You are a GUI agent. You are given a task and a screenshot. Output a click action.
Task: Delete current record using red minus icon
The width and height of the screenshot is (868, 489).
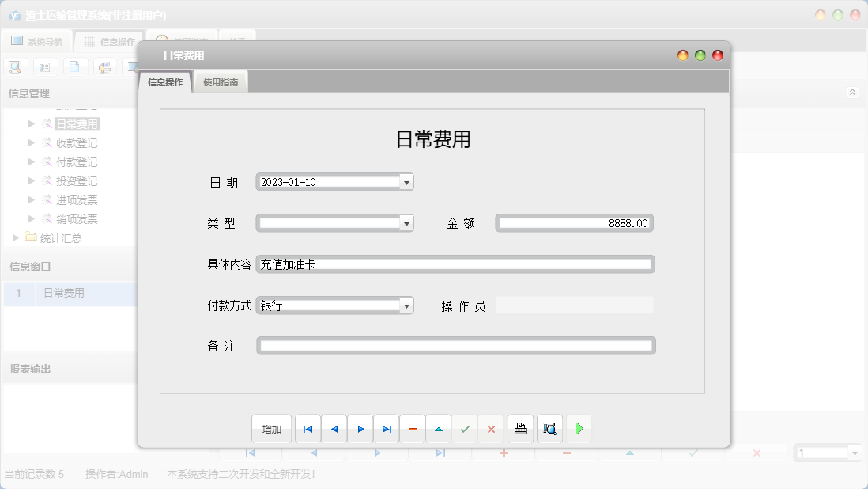[x=412, y=428]
